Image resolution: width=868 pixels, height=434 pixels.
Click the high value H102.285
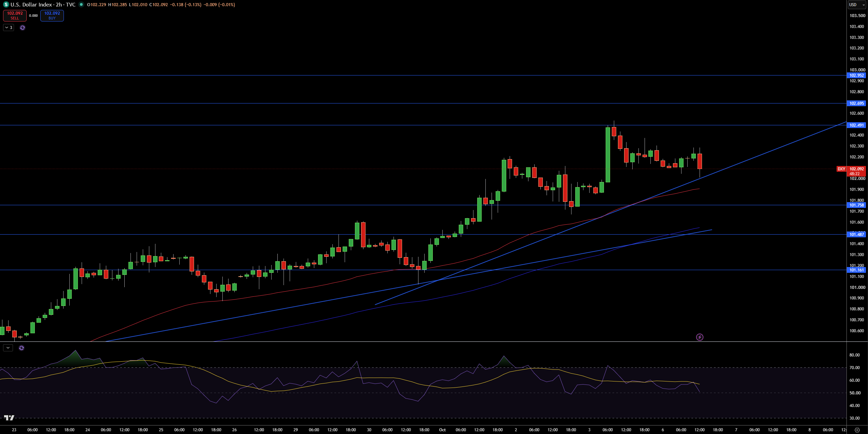point(118,5)
